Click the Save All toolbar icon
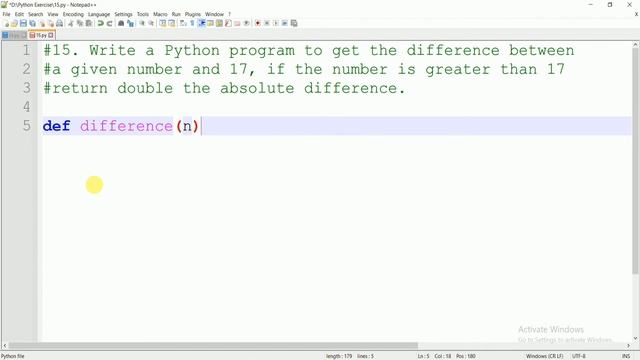 click(x=32, y=23)
